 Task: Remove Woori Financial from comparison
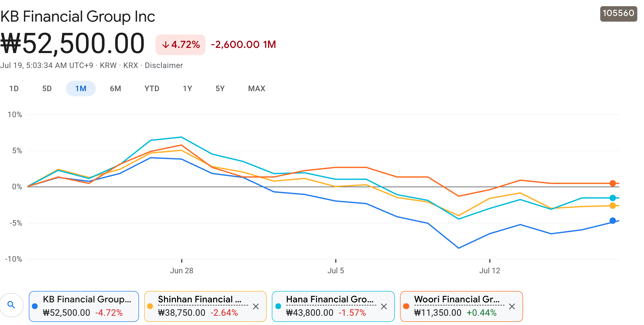click(x=512, y=306)
